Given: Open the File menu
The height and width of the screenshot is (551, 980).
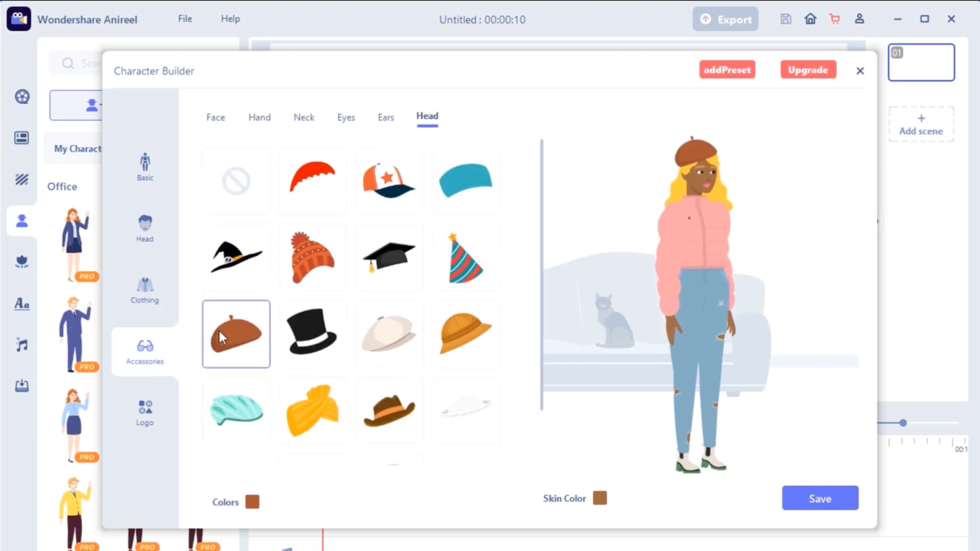Looking at the screenshot, I should click(x=185, y=19).
